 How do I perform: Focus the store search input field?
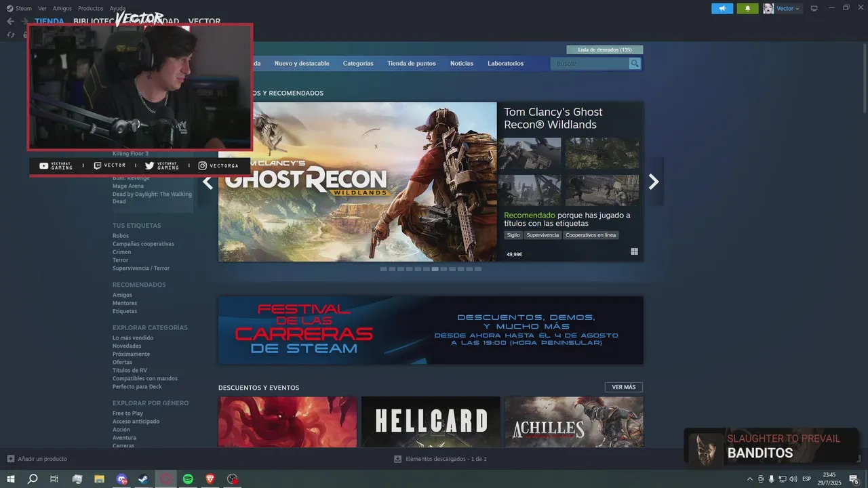click(x=591, y=64)
